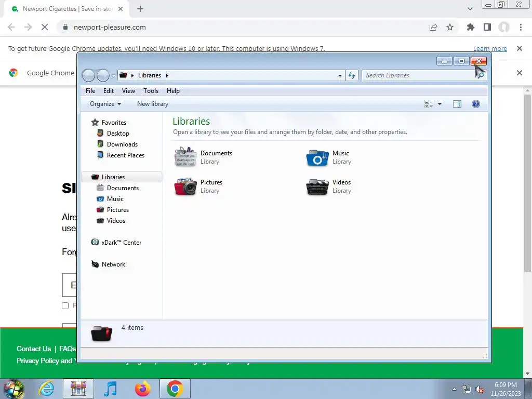
Task: Show the preview pane in Explorer
Action: click(x=457, y=104)
